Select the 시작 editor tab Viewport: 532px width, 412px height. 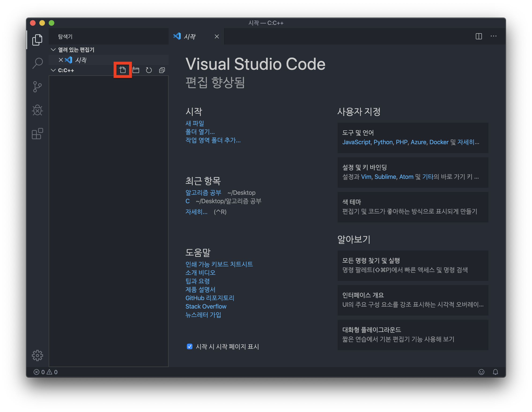189,37
